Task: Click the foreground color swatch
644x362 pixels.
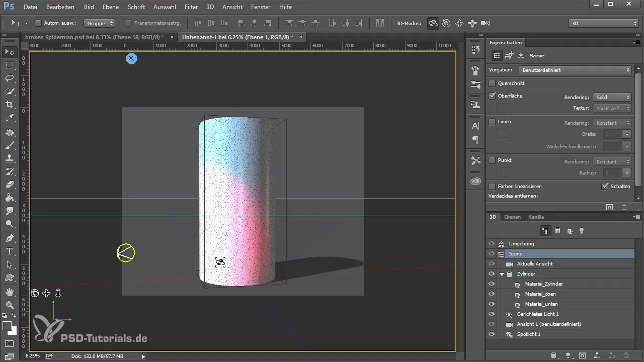Action: [x=7, y=326]
